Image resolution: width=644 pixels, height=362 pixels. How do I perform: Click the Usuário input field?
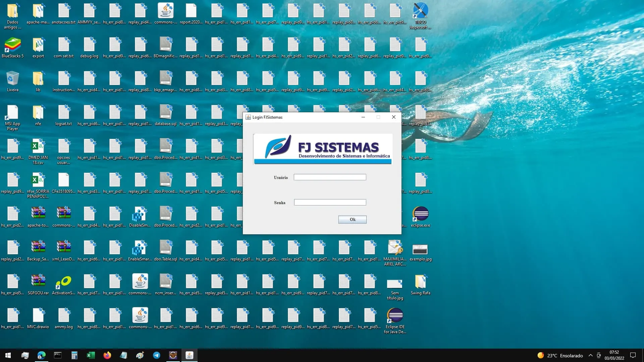pos(330,177)
